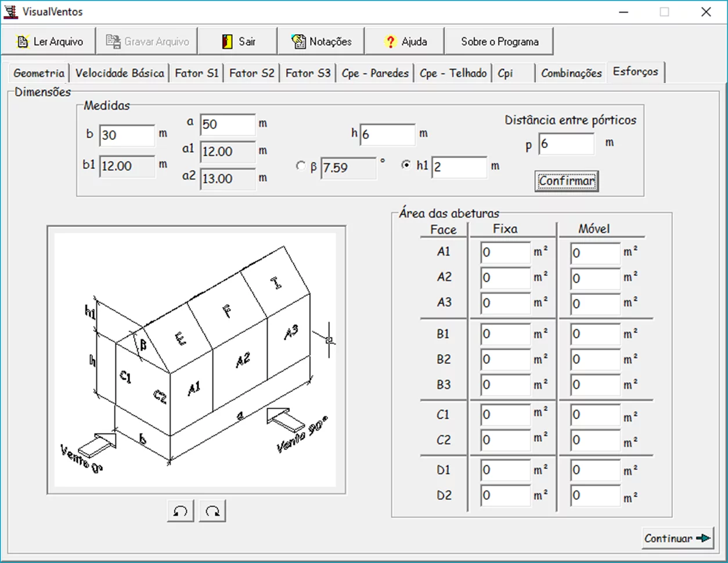
Task: Select the β angle radio button
Action: pos(300,167)
